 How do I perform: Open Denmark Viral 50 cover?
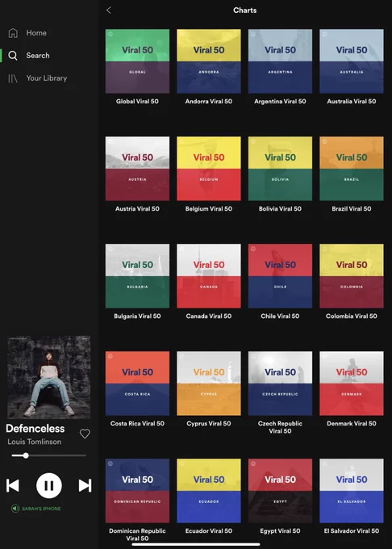[x=352, y=383]
